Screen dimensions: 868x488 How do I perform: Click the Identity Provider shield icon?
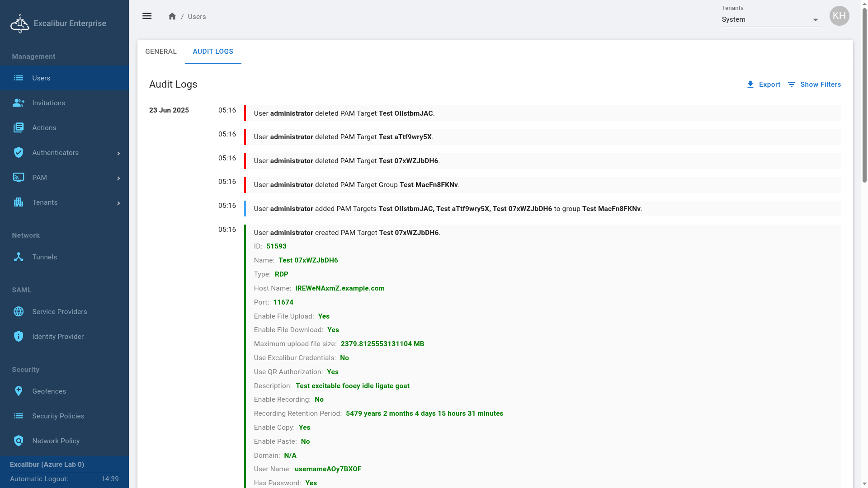pos(19,337)
